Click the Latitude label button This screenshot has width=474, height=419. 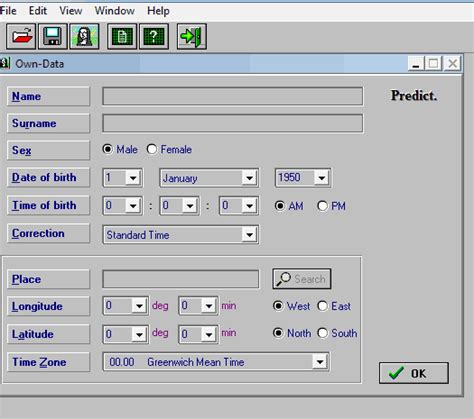pyautogui.click(x=49, y=334)
